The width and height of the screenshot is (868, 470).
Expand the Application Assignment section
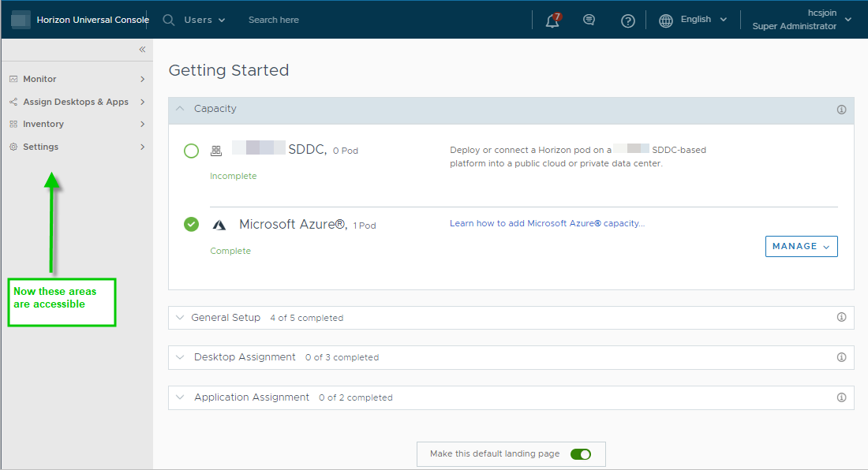click(180, 397)
